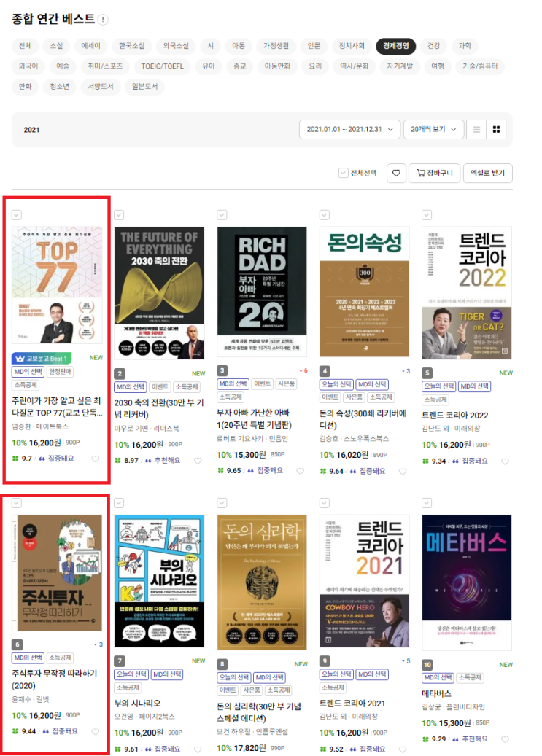Select the 자기계발 category tab
This screenshot has width=542, height=756.
pyautogui.click(x=400, y=66)
